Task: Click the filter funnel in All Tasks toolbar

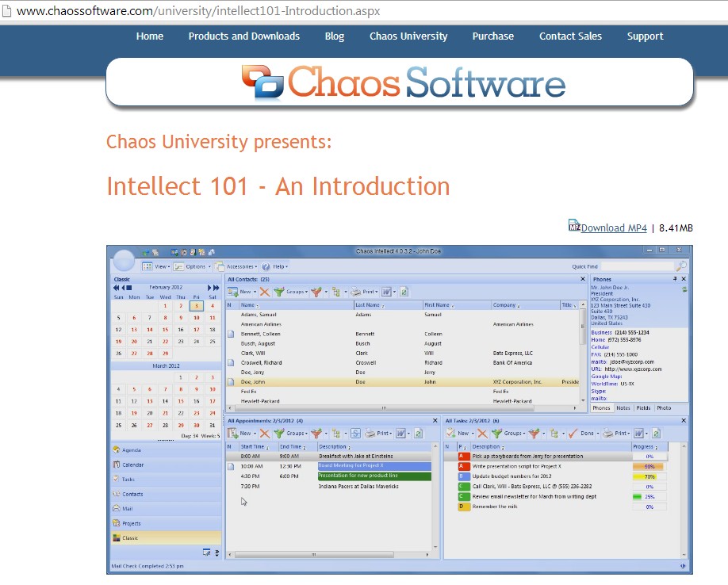Action: pyautogui.click(x=535, y=434)
